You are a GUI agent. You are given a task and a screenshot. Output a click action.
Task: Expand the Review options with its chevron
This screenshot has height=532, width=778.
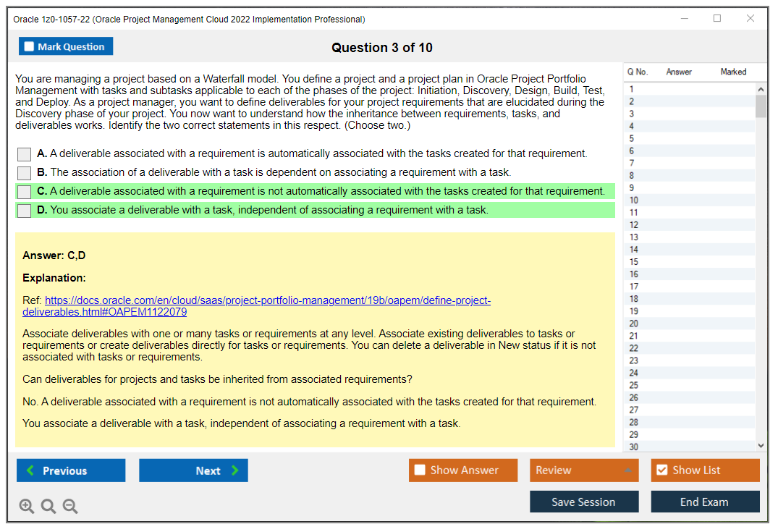point(627,470)
